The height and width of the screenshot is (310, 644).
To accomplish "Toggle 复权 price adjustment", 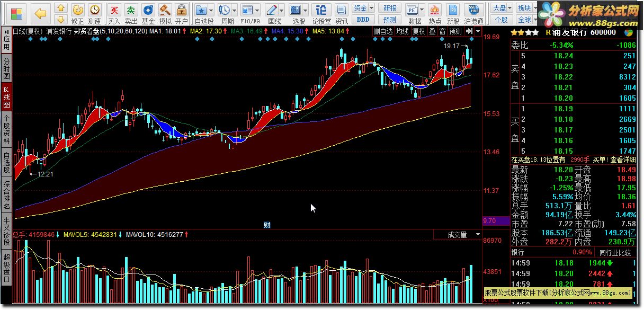I will 419,31.
